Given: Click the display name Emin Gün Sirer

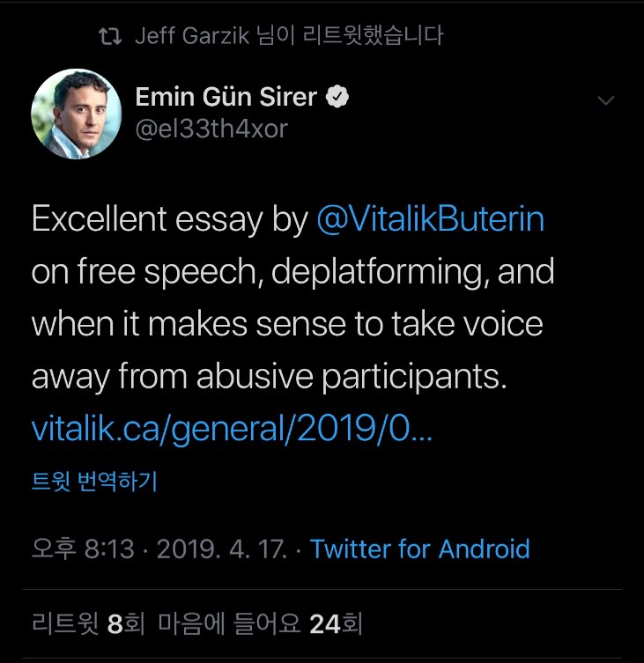Looking at the screenshot, I should tap(226, 98).
